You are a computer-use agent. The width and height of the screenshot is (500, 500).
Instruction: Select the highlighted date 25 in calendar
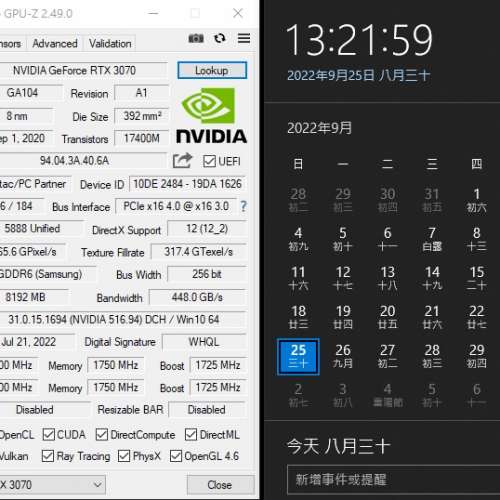point(298,356)
